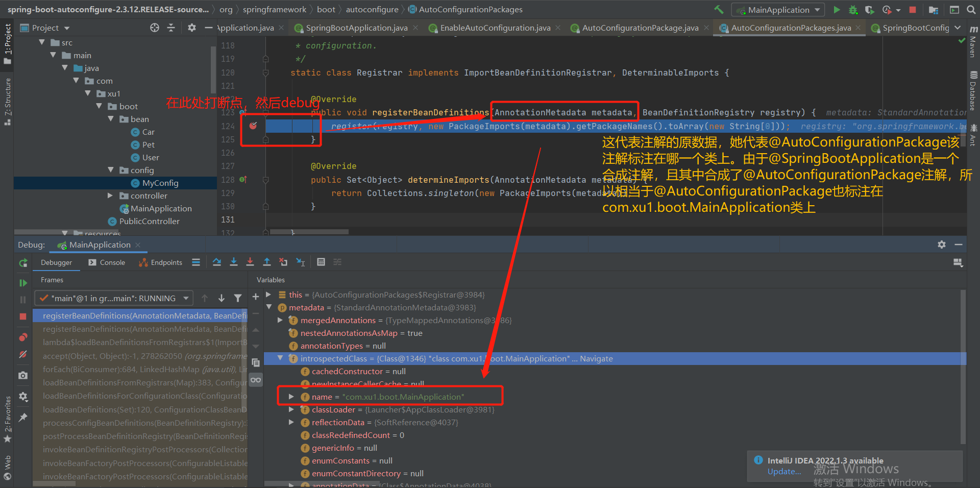Toggle the 1: Project tool window stripe

[x=8, y=44]
